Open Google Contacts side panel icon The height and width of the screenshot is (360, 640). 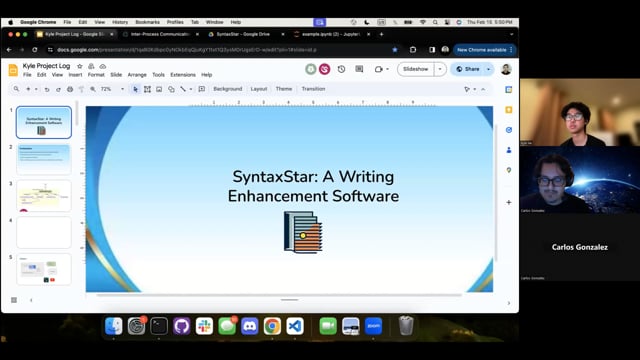tap(509, 150)
